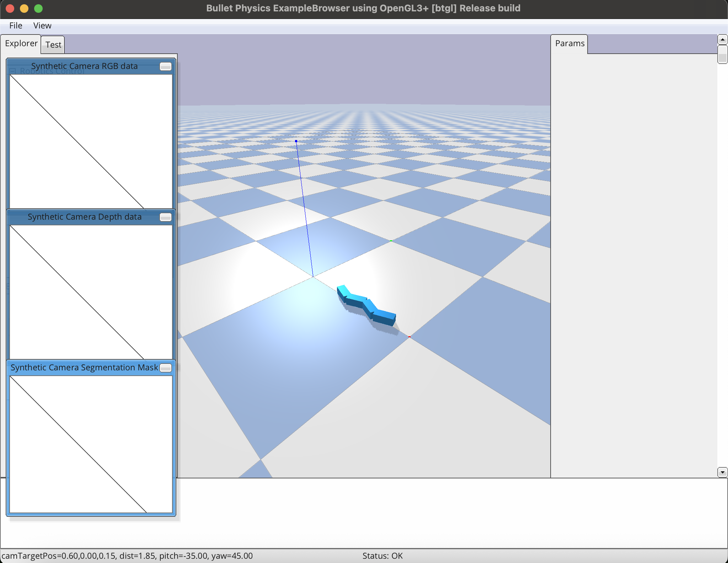Click the Synthetic Camera Depth data title bar
This screenshot has height=563, width=728.
click(x=85, y=217)
